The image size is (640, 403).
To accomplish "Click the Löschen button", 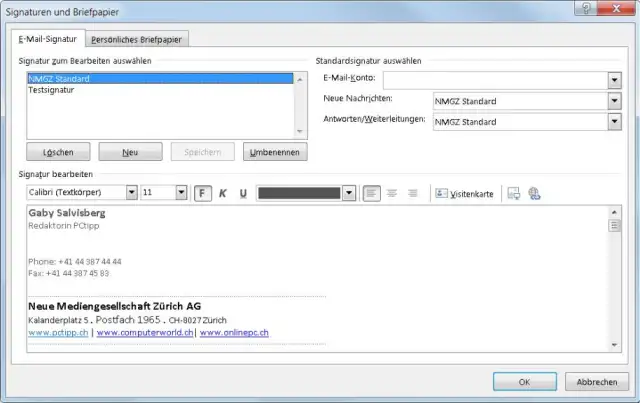I will 58,152.
